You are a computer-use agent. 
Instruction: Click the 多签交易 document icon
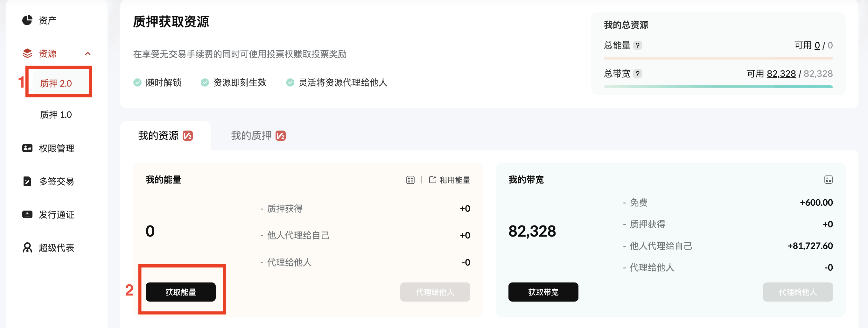click(x=28, y=182)
